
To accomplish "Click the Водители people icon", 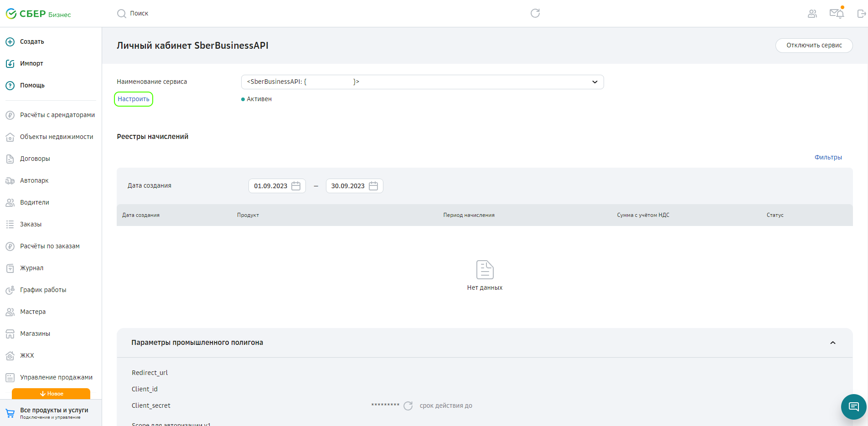I will coord(10,203).
